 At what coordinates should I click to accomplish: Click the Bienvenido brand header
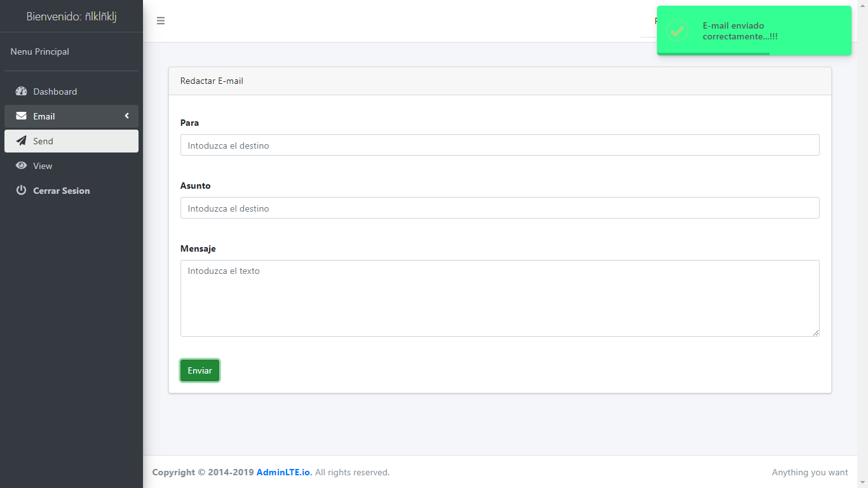click(x=71, y=17)
